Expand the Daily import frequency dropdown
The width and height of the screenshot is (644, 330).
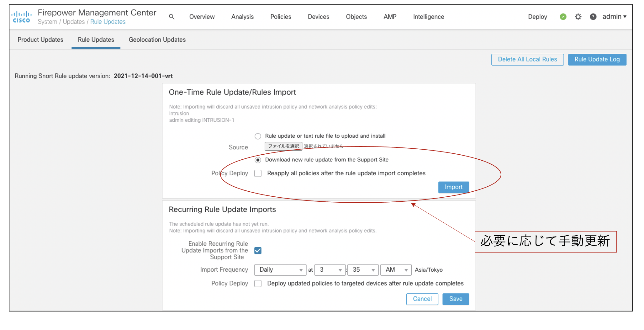pos(280,270)
